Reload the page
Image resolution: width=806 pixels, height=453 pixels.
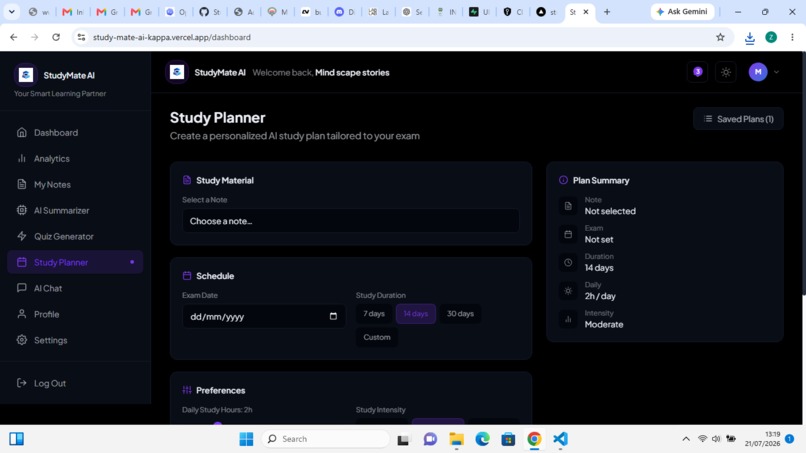coord(56,37)
